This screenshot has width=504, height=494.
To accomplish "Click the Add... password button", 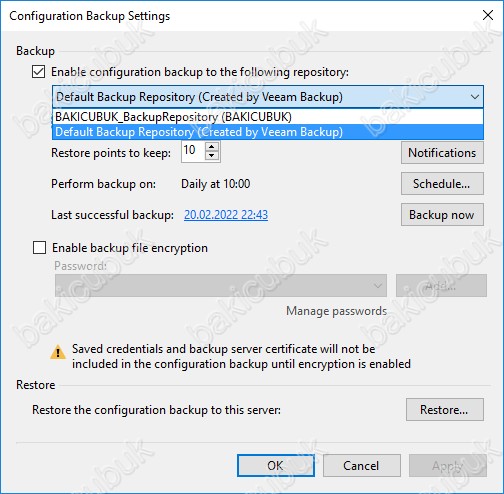I will [x=441, y=286].
